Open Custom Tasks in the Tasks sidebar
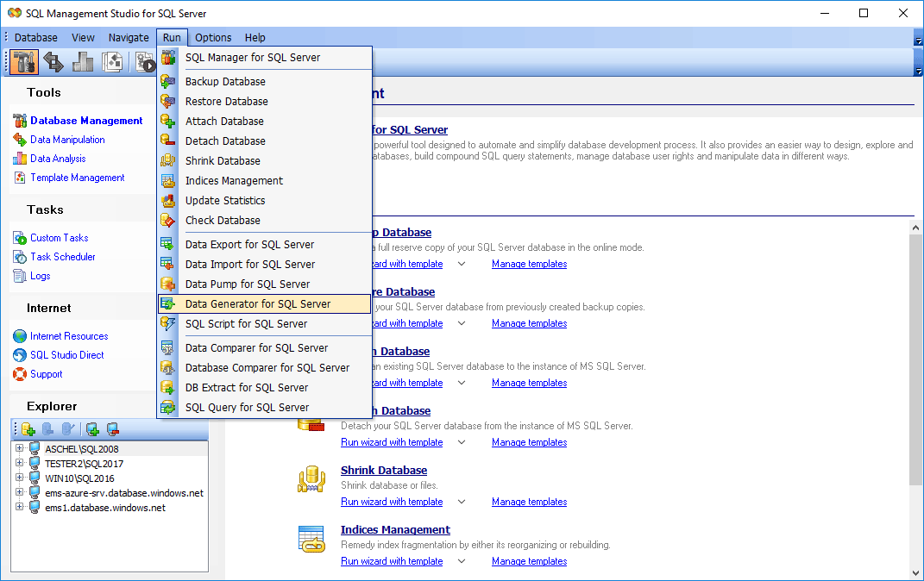This screenshot has height=581, width=924. tap(59, 238)
